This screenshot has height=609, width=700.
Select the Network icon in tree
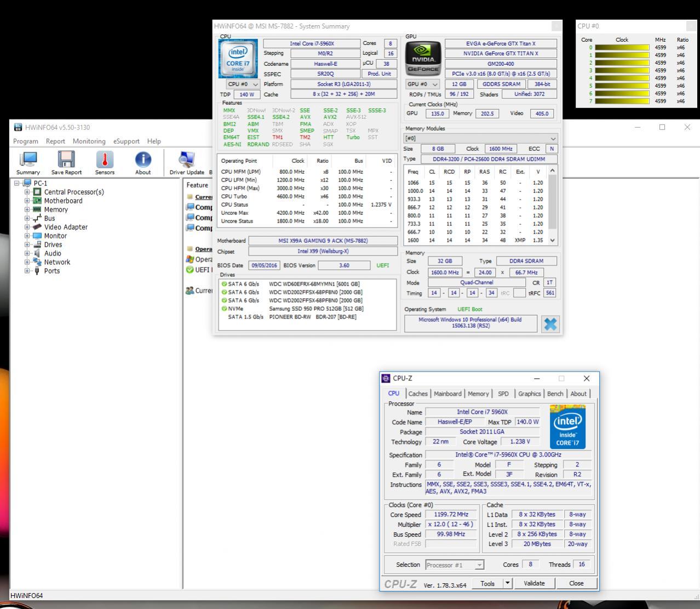point(37,262)
